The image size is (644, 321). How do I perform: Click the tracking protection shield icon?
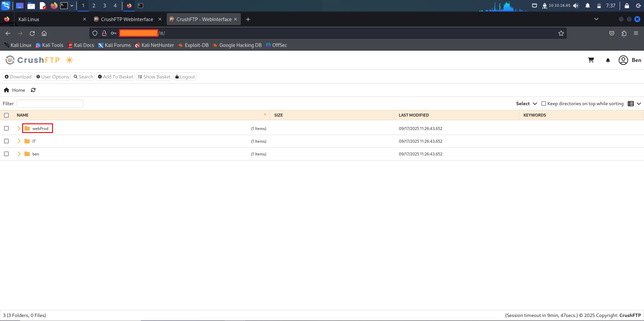[x=95, y=33]
